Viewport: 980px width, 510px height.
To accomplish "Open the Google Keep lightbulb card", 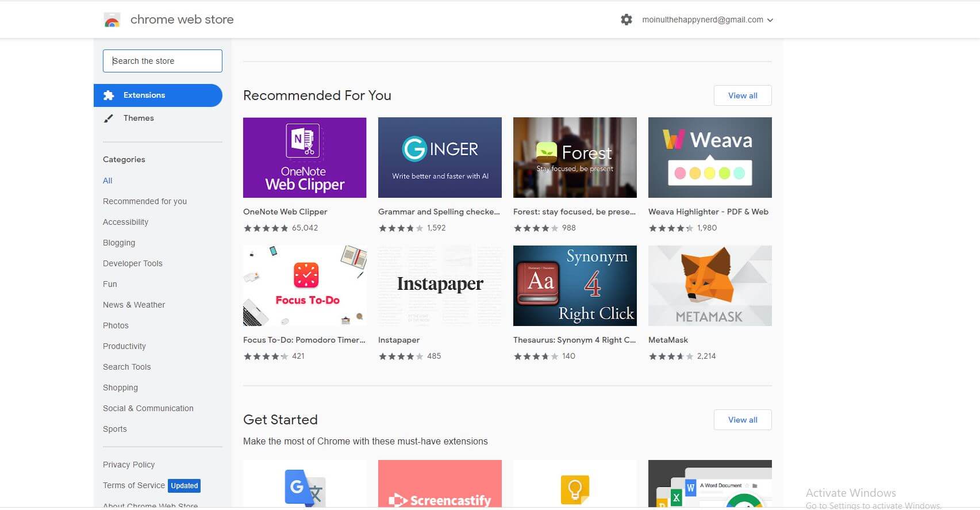I will (x=575, y=484).
